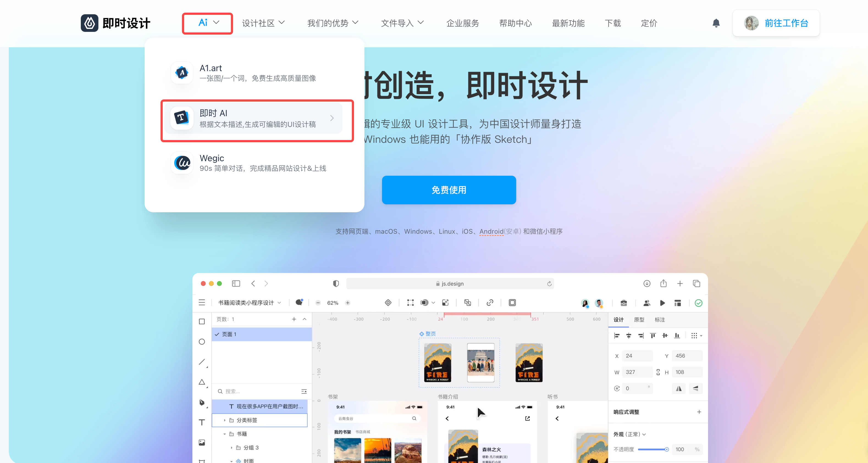This screenshot has height=463, width=868.
Task: Click the browser reload icon
Action: coord(549,283)
